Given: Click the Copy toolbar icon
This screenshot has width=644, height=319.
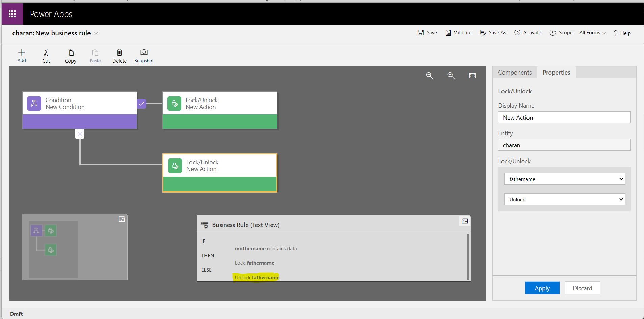Looking at the screenshot, I should tap(70, 52).
